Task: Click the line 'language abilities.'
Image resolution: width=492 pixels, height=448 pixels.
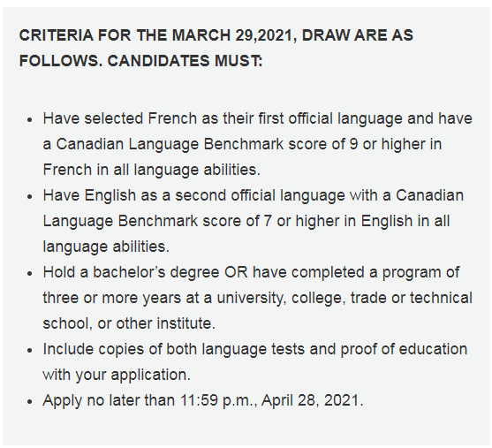Action: [106, 247]
